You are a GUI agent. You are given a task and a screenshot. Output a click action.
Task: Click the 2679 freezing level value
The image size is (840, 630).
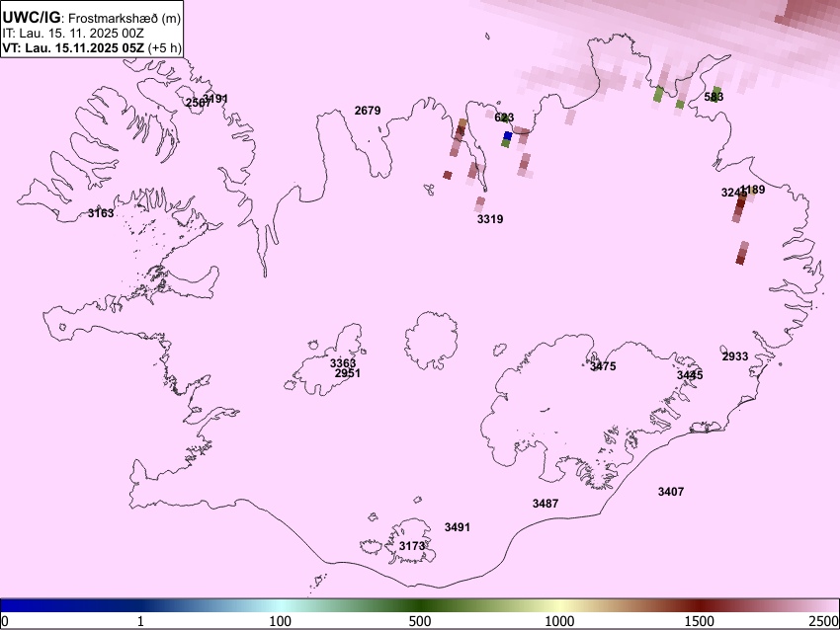[368, 111]
